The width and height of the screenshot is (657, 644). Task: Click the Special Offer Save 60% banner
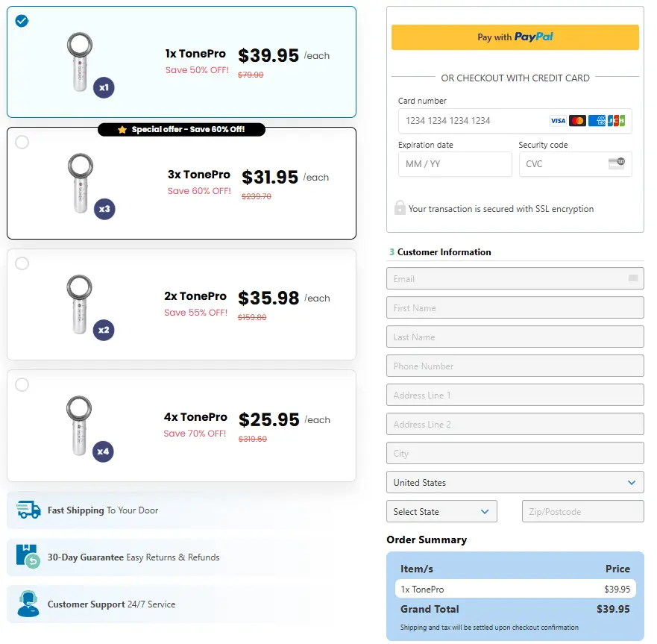tap(182, 128)
